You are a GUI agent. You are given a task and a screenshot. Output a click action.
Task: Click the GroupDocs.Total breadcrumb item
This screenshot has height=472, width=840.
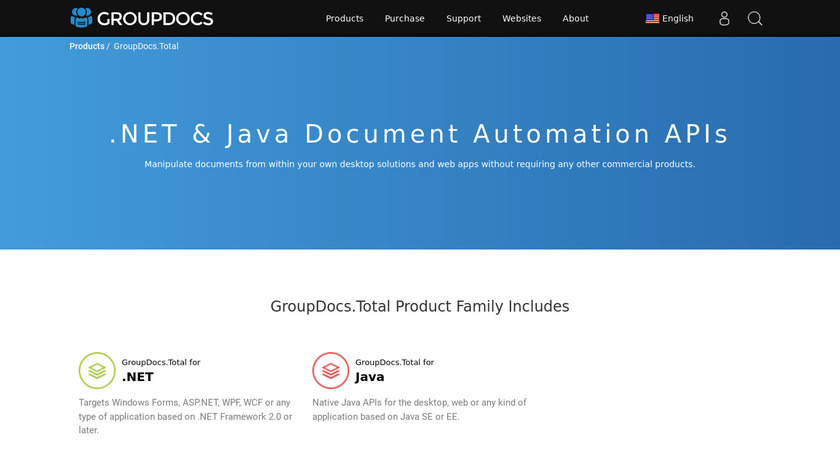click(146, 46)
